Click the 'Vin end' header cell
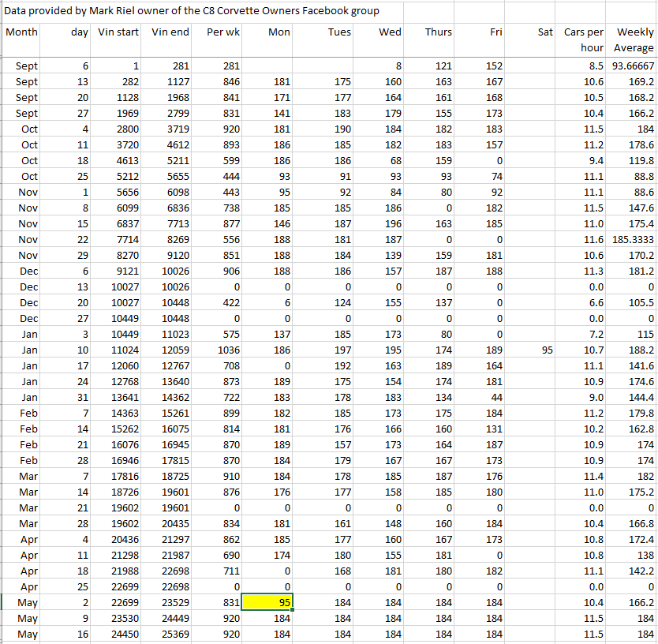Viewport: 658px width, 644px height. pyautogui.click(x=170, y=32)
